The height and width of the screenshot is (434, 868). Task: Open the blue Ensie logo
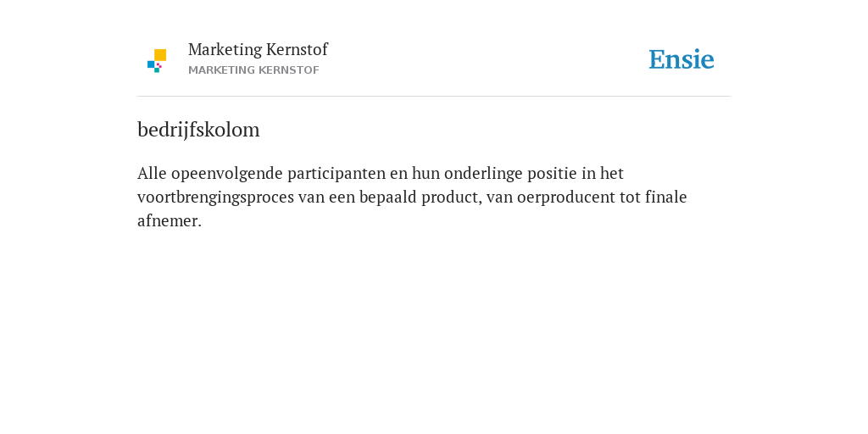coord(682,59)
